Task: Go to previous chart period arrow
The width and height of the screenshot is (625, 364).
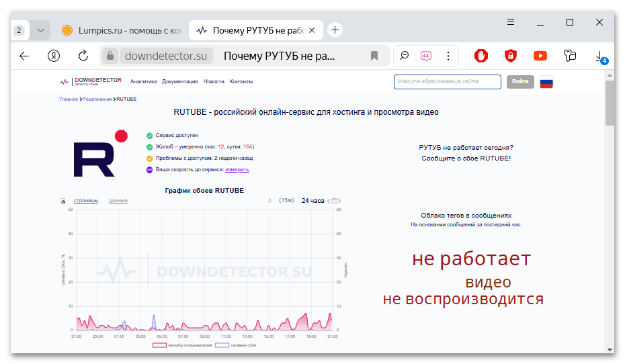Action: pos(329,201)
